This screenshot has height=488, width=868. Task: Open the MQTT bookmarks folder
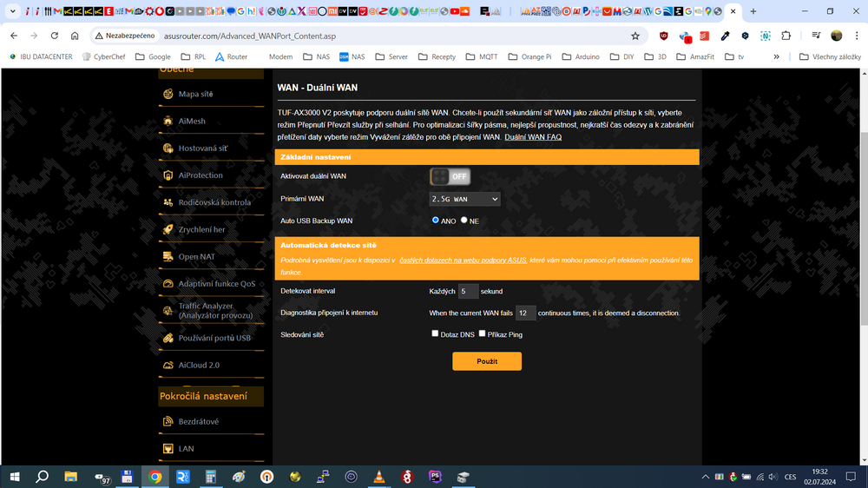pyautogui.click(x=482, y=56)
